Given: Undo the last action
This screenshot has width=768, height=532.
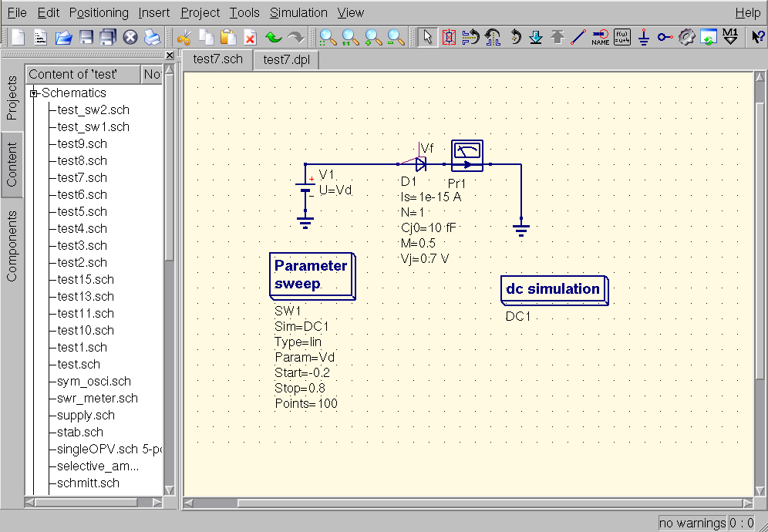Looking at the screenshot, I should tap(273, 37).
